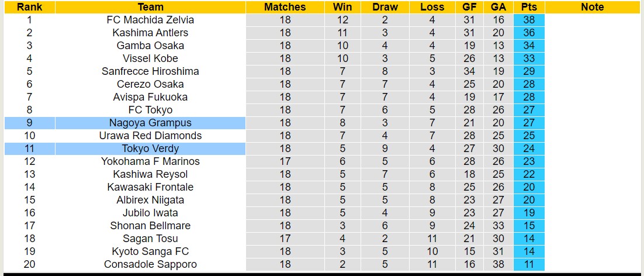Open Urawa Red Diamonds team link
This screenshot has width=644, height=276.
(x=150, y=136)
